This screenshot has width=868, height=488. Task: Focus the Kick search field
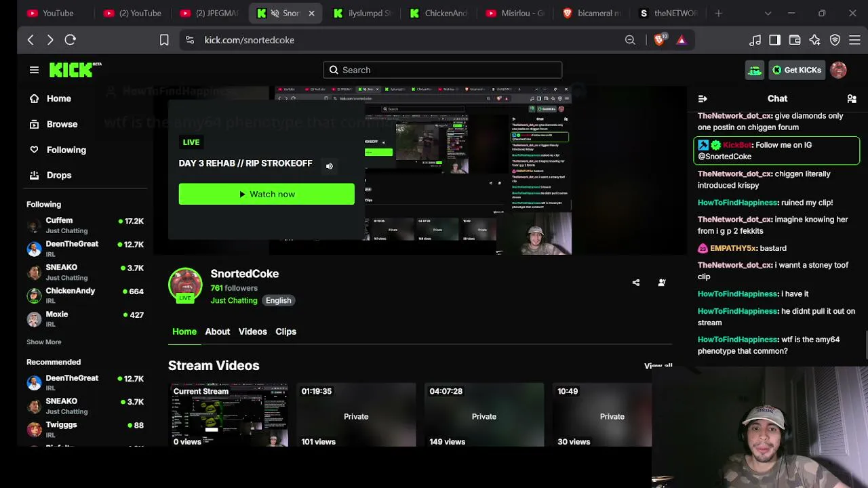(442, 70)
